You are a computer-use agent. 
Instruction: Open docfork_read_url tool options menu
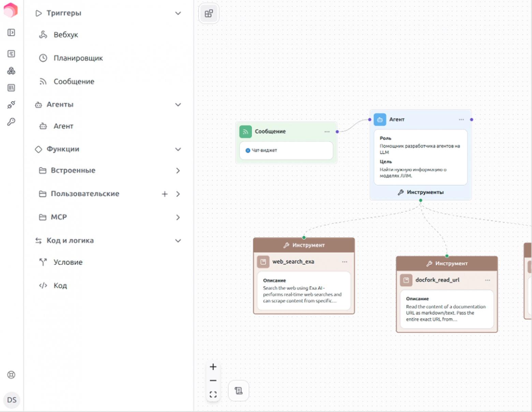point(488,280)
